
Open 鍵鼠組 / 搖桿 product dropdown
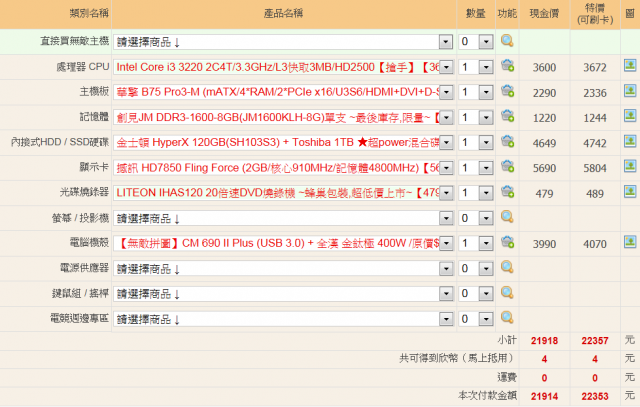[x=283, y=294]
